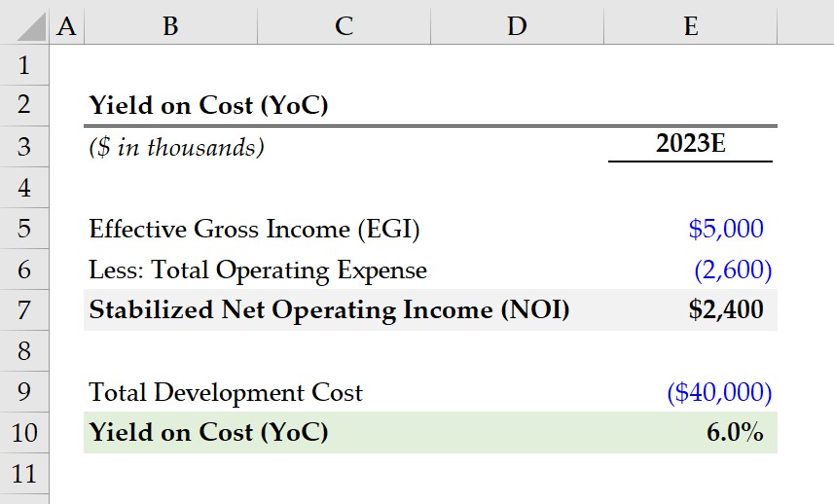
Task: Select row 10 header
Action: 24,433
